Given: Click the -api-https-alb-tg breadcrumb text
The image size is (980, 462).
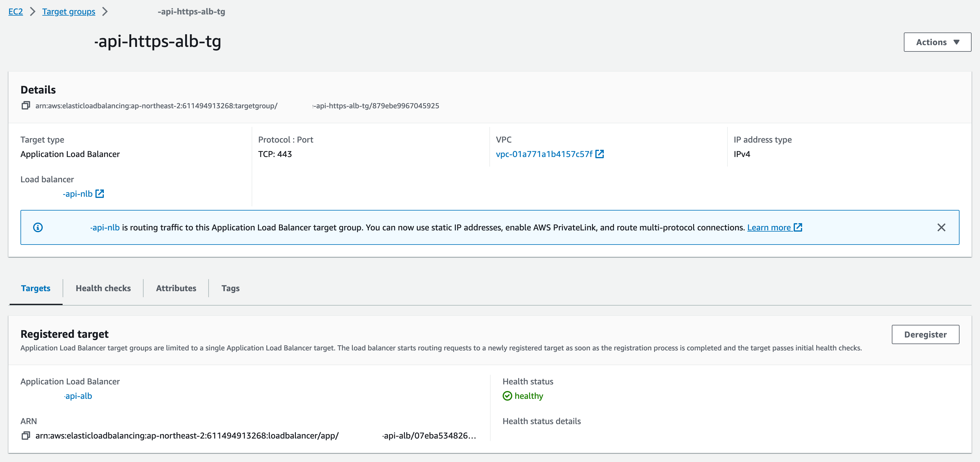Looking at the screenshot, I should (191, 11).
